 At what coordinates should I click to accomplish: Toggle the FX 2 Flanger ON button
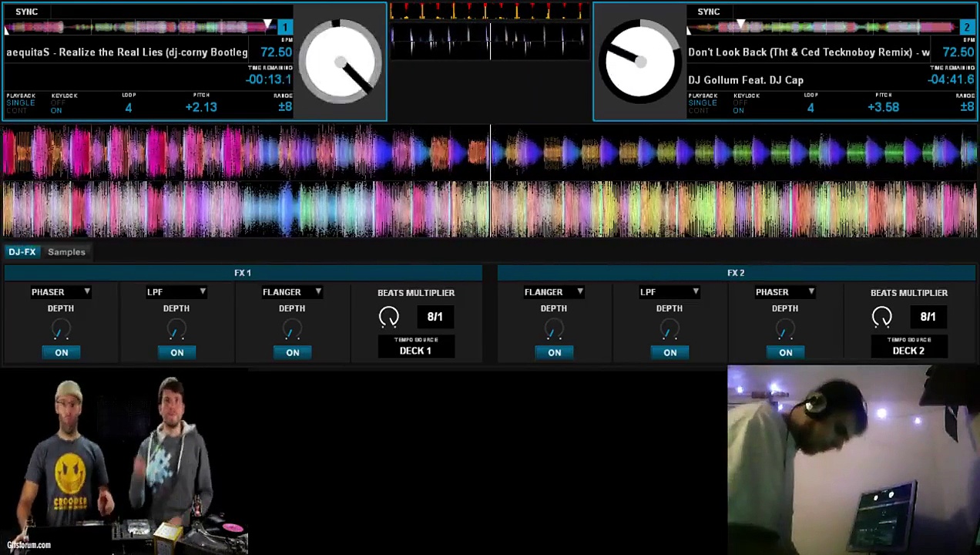click(555, 352)
